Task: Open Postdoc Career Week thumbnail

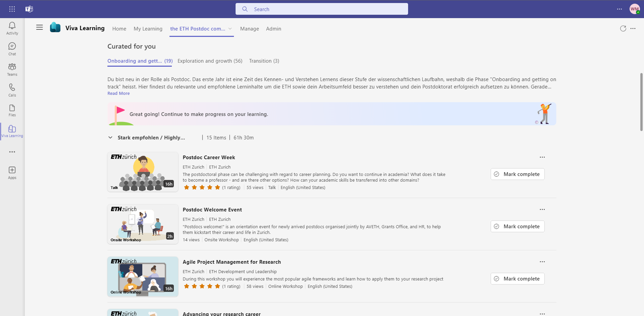Action: [143, 172]
